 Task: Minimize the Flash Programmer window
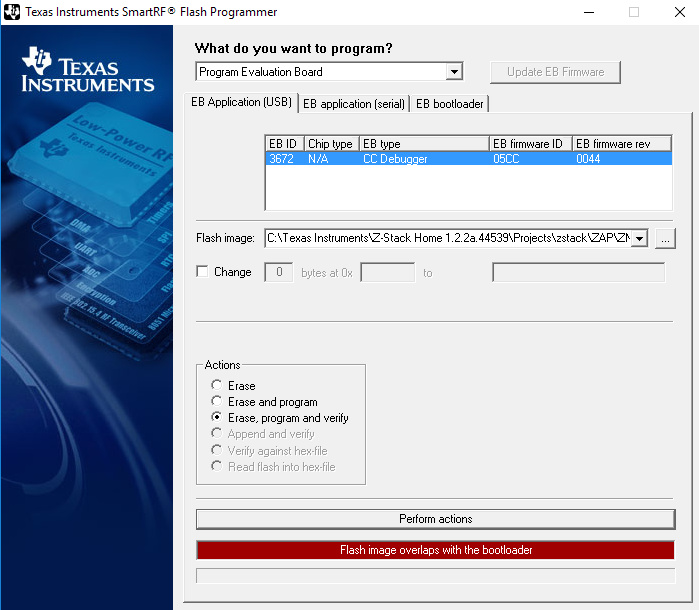589,12
